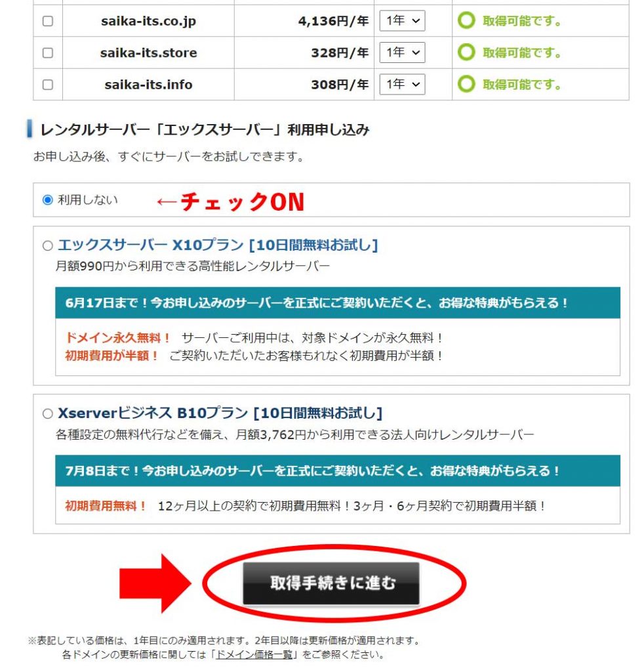Image resolution: width=644 pixels, height=672 pixels.
Task: Click the 取得手続きに進む button
Action: [x=331, y=583]
